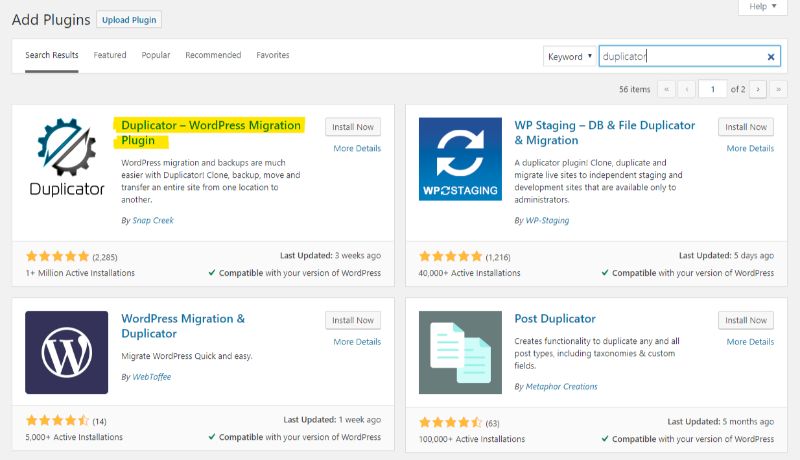Open the Favorites tab
This screenshot has width=800, height=460.
(272, 55)
